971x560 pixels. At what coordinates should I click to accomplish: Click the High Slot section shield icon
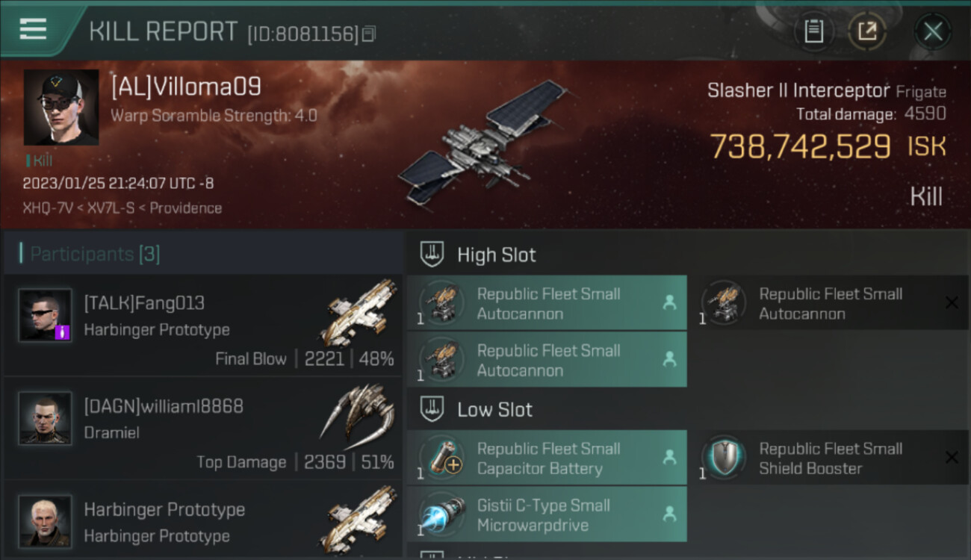(x=432, y=255)
